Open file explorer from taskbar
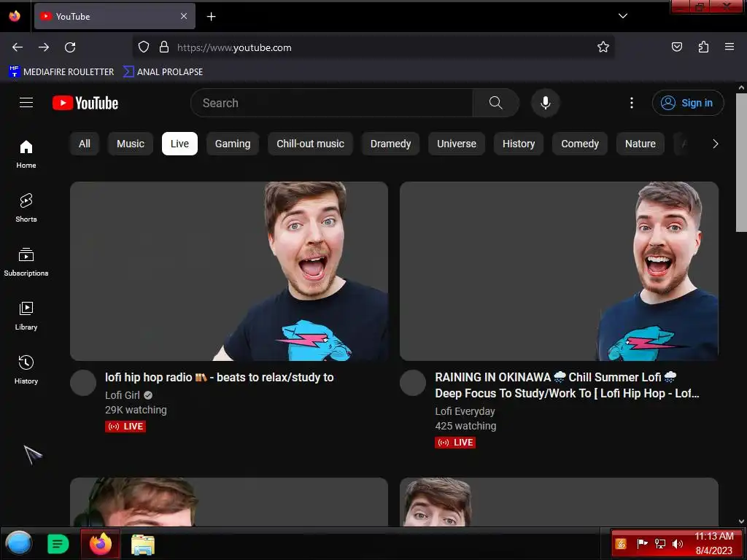 click(x=143, y=544)
